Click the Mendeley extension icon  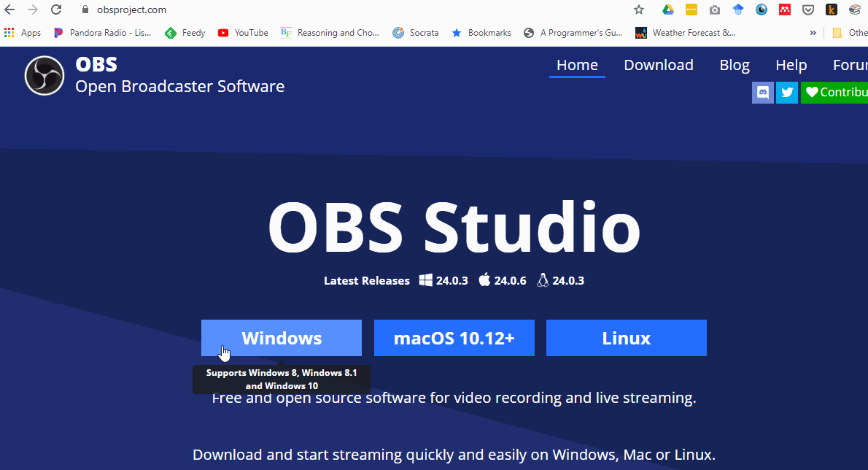(784, 10)
